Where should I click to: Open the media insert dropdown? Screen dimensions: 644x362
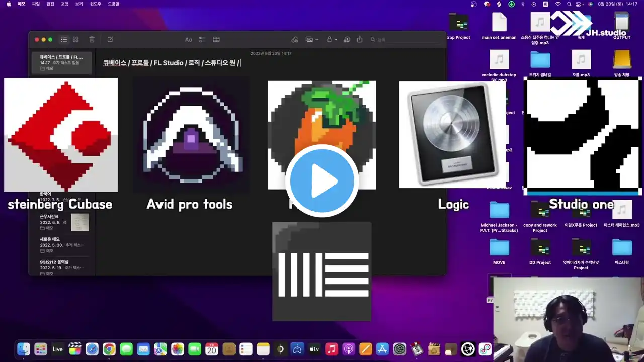click(312, 39)
